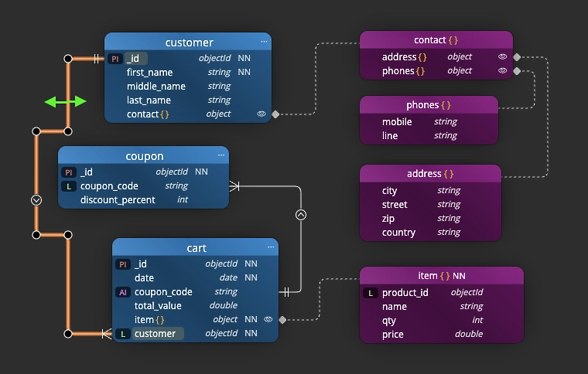This screenshot has width=588, height=374.
Task: Toggle eye icon on contact phones row
Action: 502,70
